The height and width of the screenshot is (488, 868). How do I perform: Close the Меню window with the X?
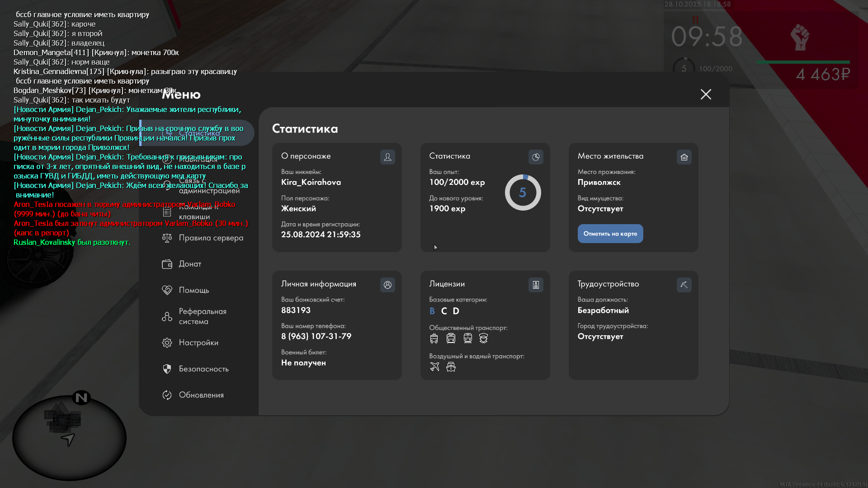pos(706,94)
